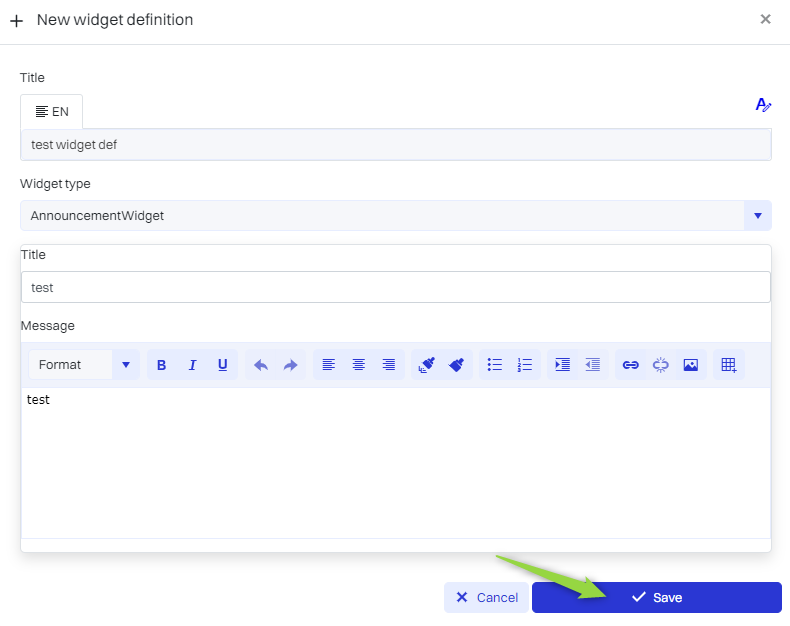Toggle bold formatting in message editor
This screenshot has width=790, height=626.
pos(162,365)
